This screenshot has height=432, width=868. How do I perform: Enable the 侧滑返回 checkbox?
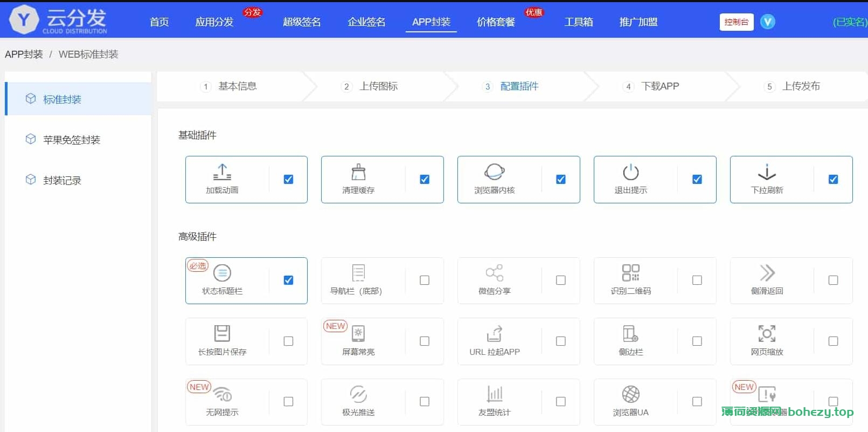click(834, 280)
